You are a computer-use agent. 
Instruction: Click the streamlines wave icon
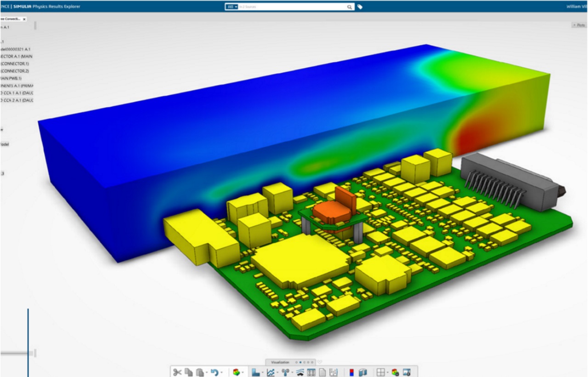coord(300,372)
